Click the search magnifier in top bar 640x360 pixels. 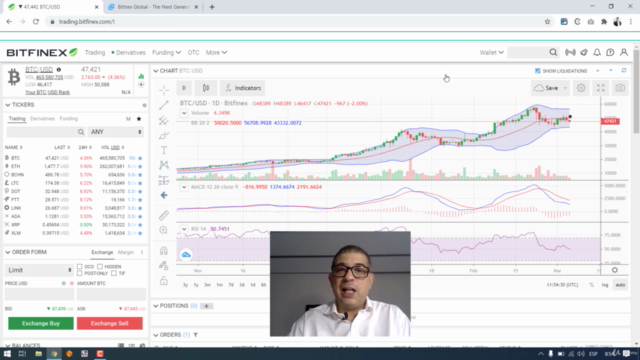pos(553,52)
